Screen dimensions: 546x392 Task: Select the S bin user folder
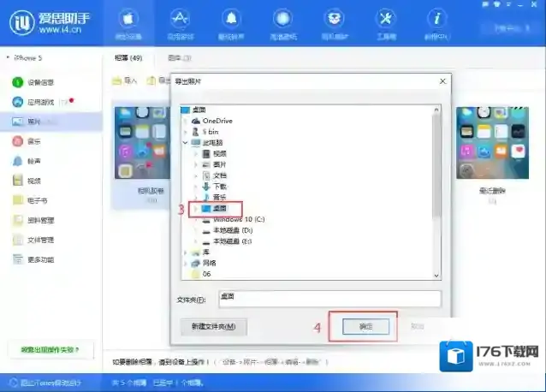tap(205, 132)
